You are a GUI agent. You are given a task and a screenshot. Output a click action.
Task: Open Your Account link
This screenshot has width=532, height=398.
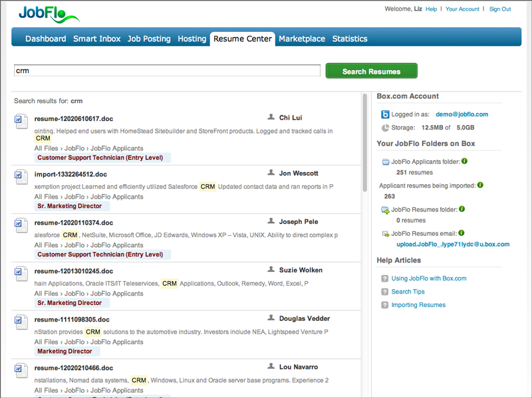click(462, 9)
